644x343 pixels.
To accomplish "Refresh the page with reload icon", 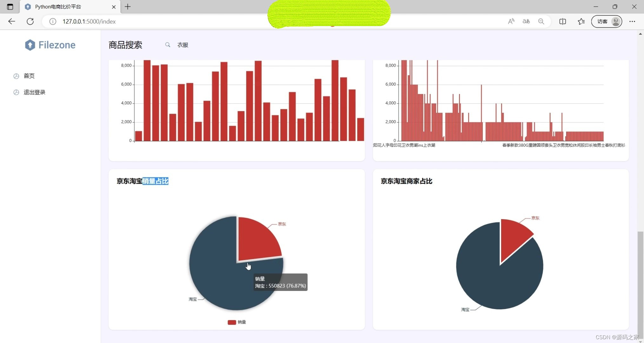I will 30,21.
